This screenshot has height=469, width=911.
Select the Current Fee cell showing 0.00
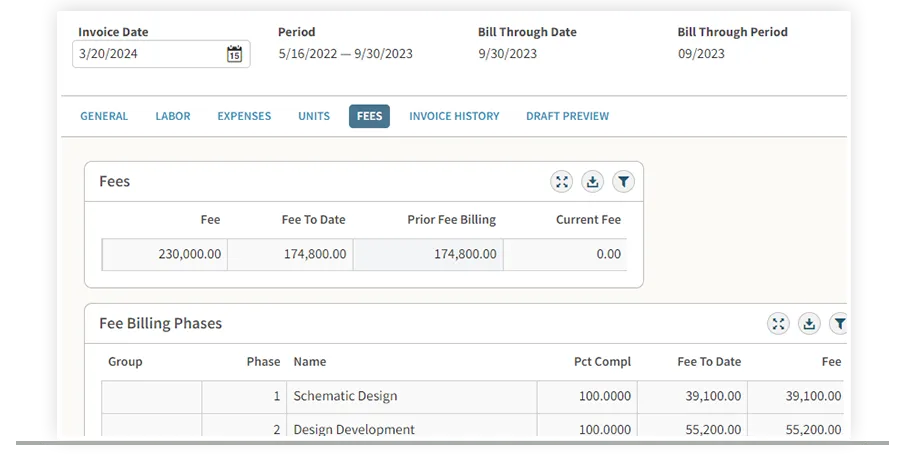565,254
